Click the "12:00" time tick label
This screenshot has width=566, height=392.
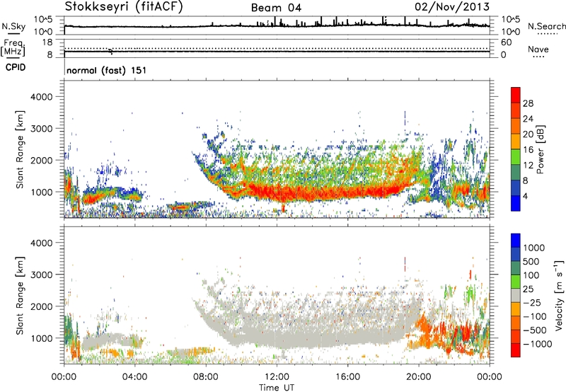click(277, 377)
